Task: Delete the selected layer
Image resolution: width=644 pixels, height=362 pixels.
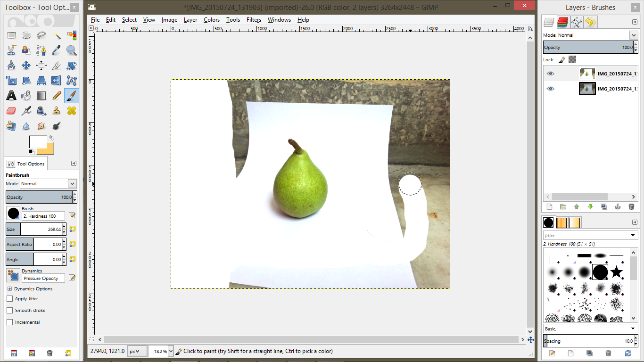Action: [x=631, y=206]
